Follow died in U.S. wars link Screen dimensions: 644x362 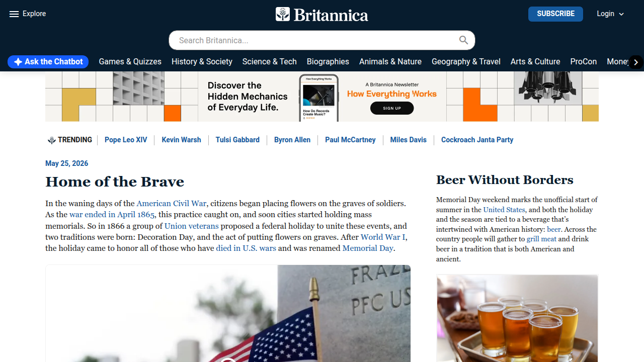[246, 248]
